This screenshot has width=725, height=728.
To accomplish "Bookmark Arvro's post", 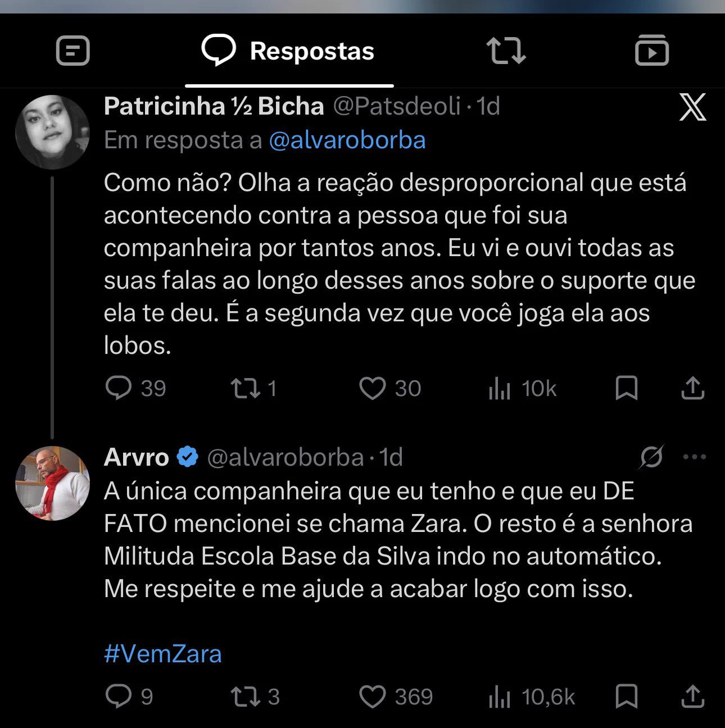I will pyautogui.click(x=626, y=697).
